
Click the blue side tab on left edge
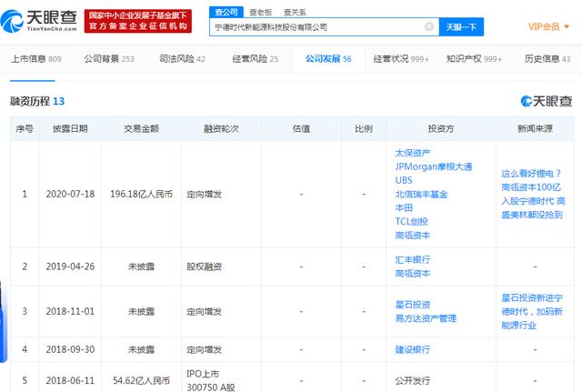pyautogui.click(x=3, y=321)
